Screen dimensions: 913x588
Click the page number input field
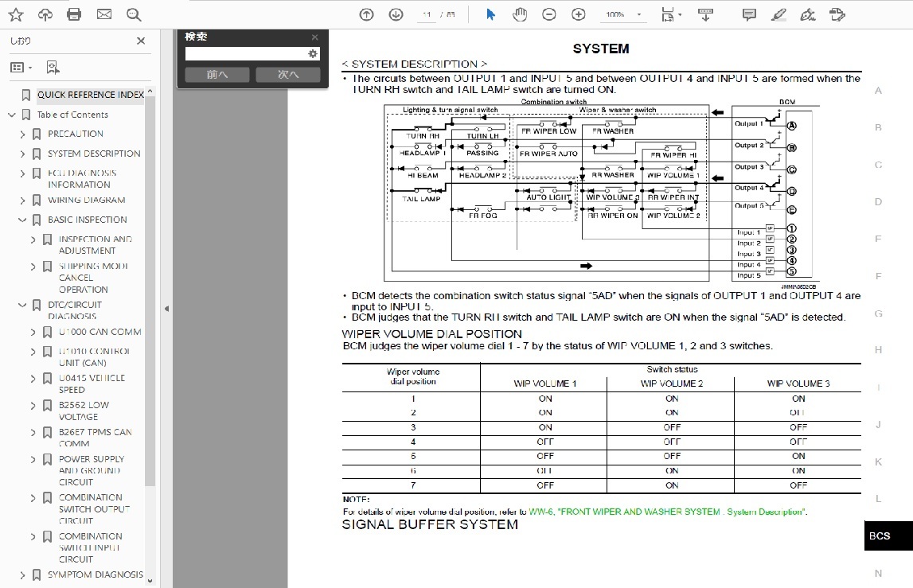pos(426,14)
